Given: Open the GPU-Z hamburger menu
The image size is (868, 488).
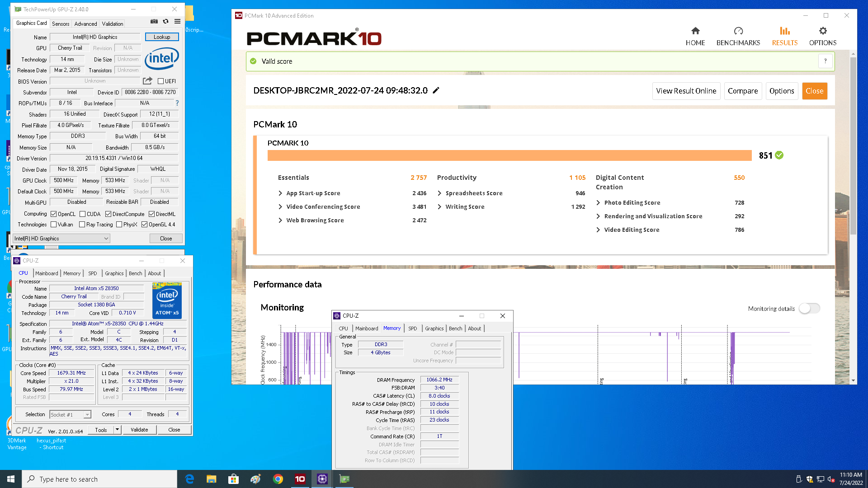Looking at the screenshot, I should [178, 21].
